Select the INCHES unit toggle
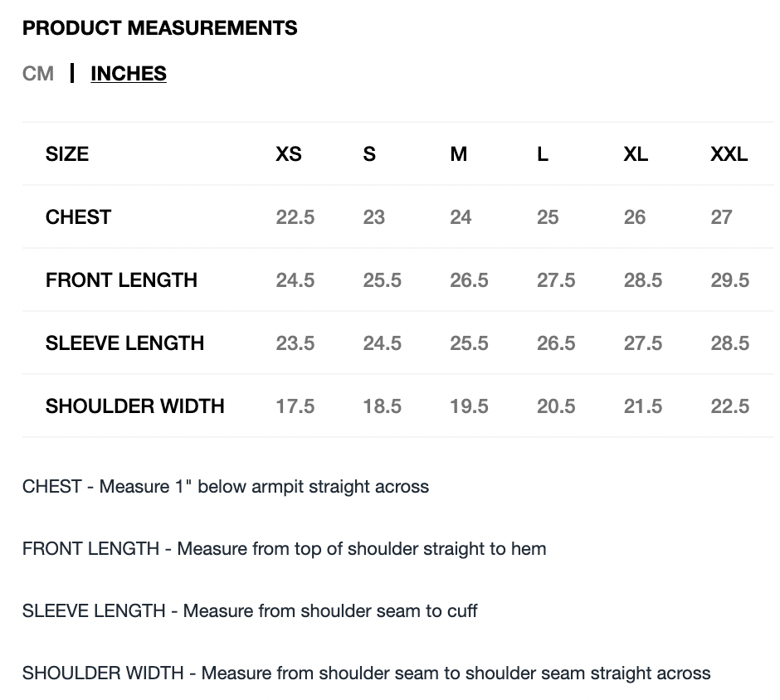Image resolution: width=780 pixels, height=700 pixels. tap(129, 74)
